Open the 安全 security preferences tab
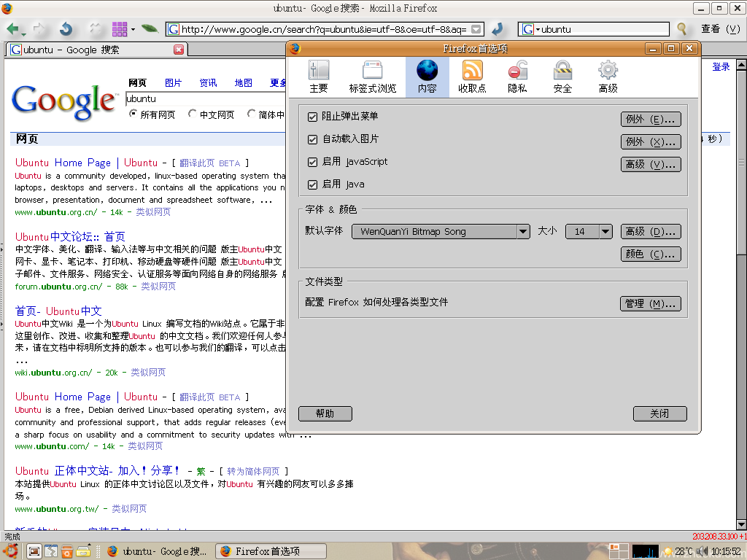 click(562, 77)
